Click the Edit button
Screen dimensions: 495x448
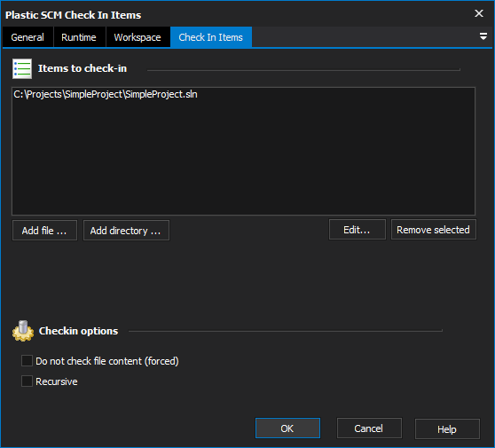pyautogui.click(x=357, y=230)
